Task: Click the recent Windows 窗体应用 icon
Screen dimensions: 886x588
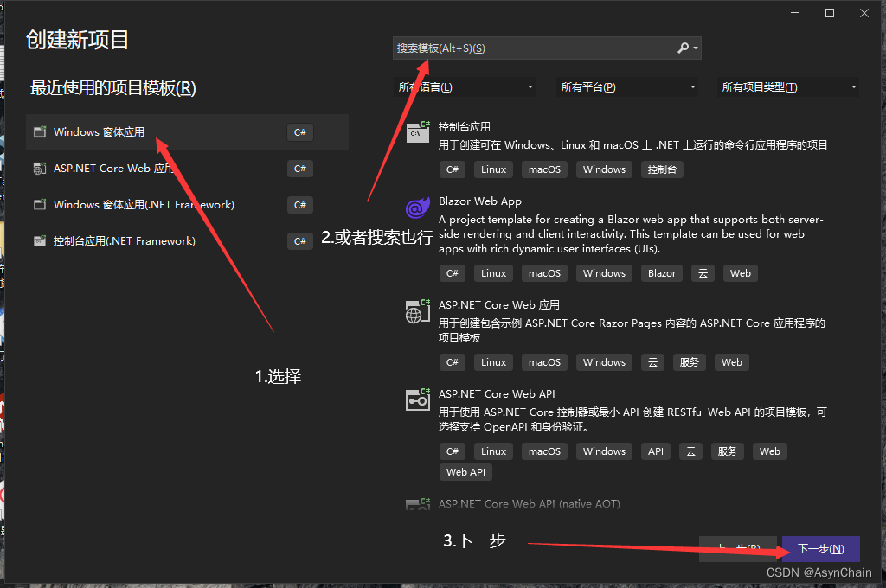Action: pyautogui.click(x=40, y=132)
